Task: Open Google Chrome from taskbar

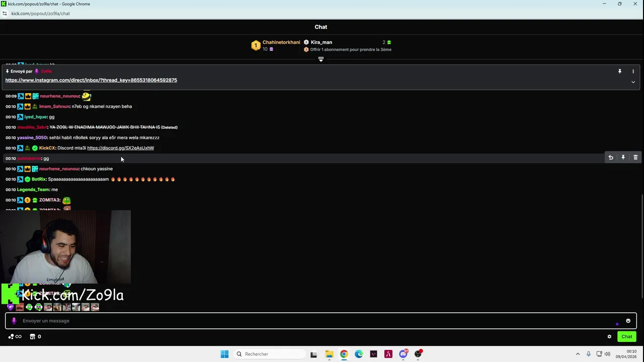Action: (344, 354)
